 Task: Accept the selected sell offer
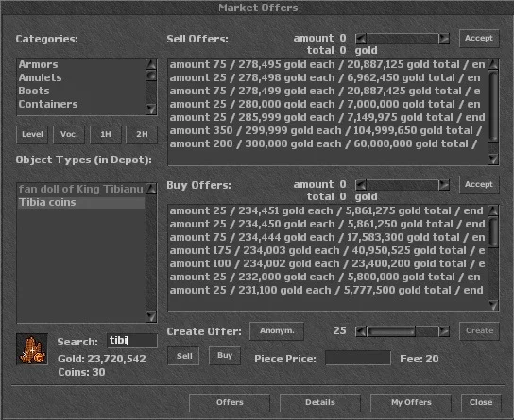click(x=479, y=39)
